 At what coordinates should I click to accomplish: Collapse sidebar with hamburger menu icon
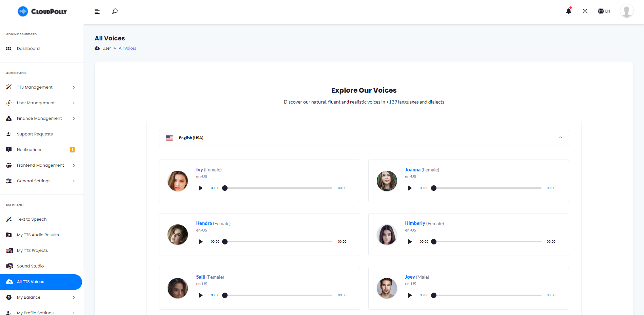pyautogui.click(x=97, y=12)
